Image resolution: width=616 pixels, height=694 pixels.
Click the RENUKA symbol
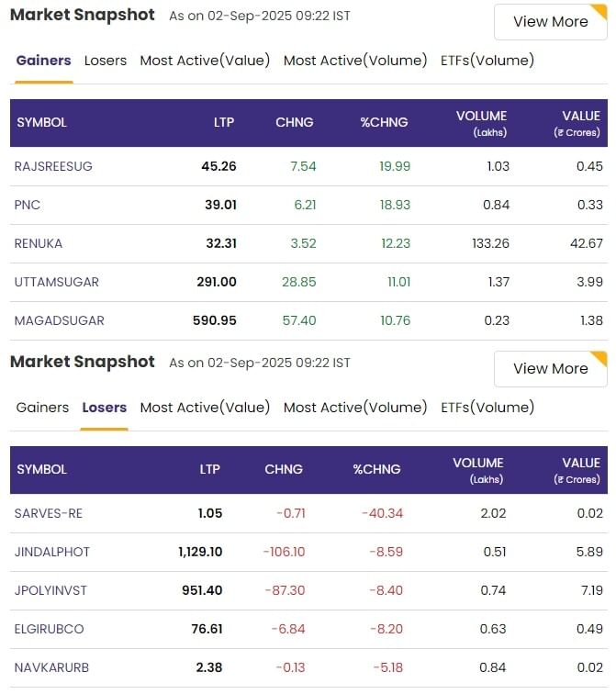point(39,243)
